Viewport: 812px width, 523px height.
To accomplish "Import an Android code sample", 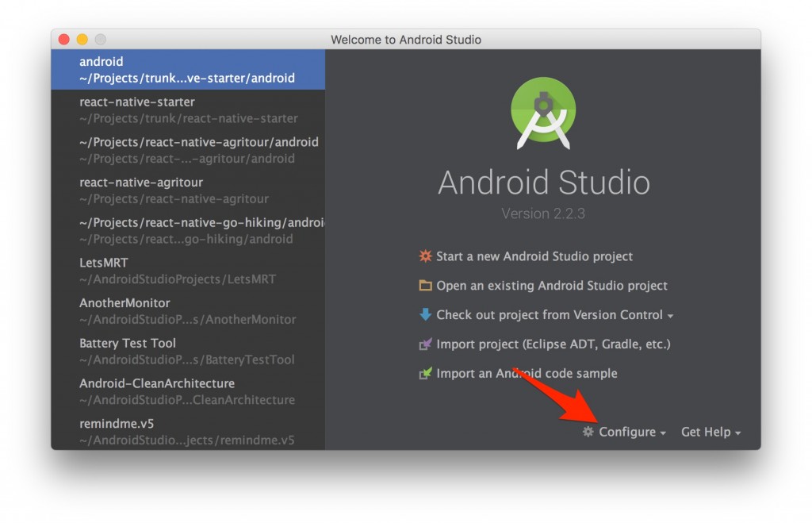I will 527,373.
